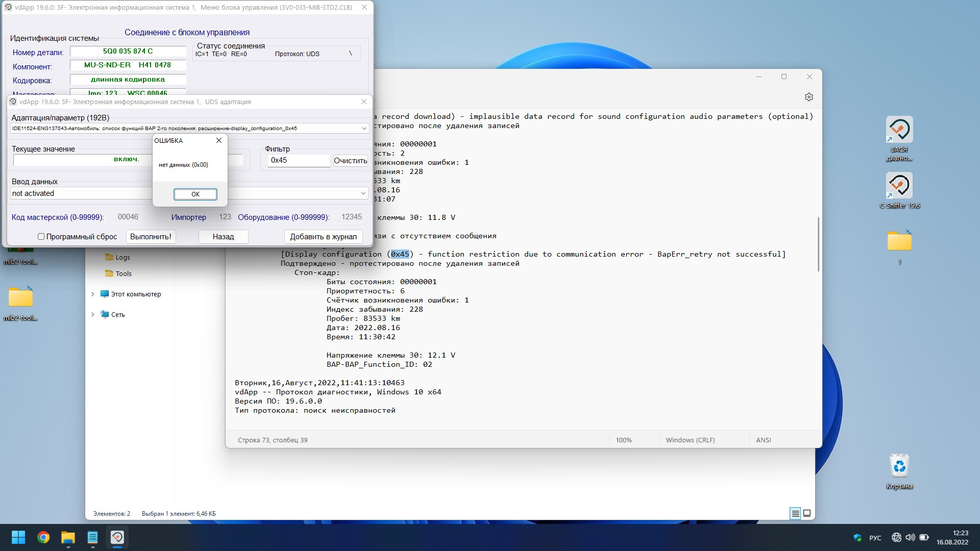Image resolution: width=980 pixels, height=551 pixels.
Task: Click the vdApp taskbar icon
Action: point(117,537)
